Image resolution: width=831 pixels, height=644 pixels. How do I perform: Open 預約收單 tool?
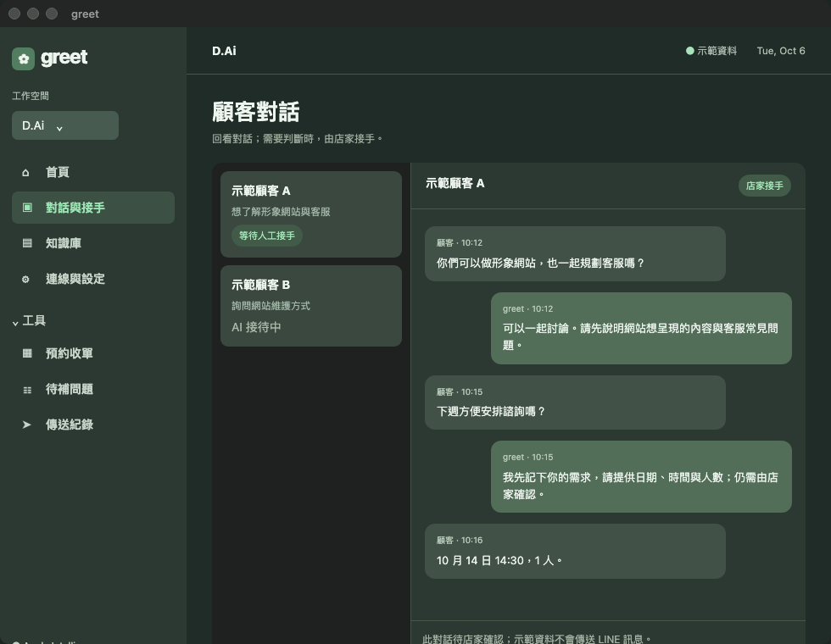(93, 353)
